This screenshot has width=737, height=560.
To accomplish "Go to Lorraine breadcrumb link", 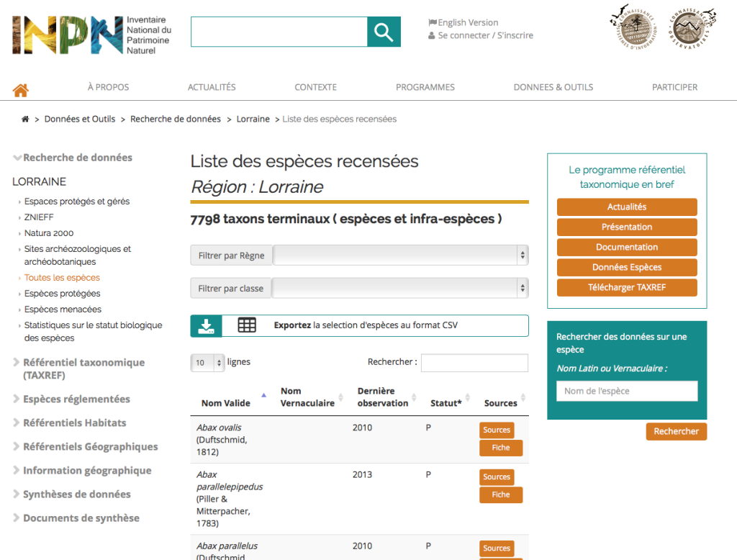I will click(253, 119).
